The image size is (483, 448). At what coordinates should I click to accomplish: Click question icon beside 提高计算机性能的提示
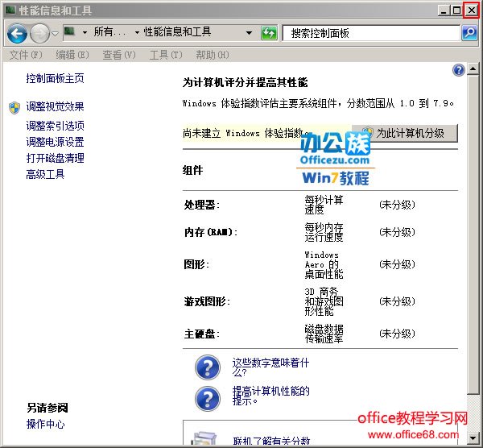point(208,399)
